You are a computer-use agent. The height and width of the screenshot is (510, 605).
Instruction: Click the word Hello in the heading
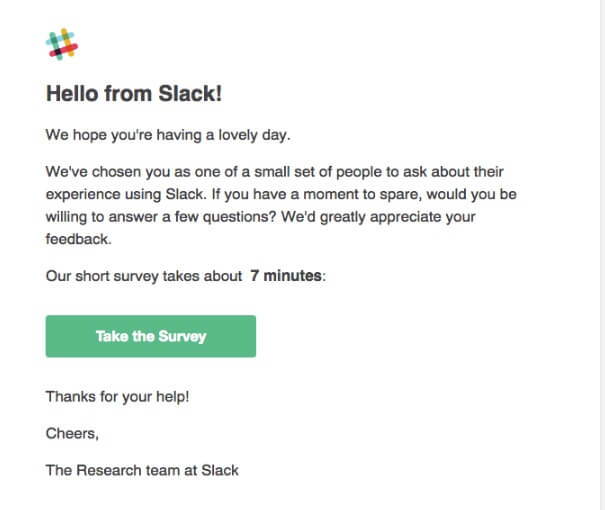coord(72,94)
